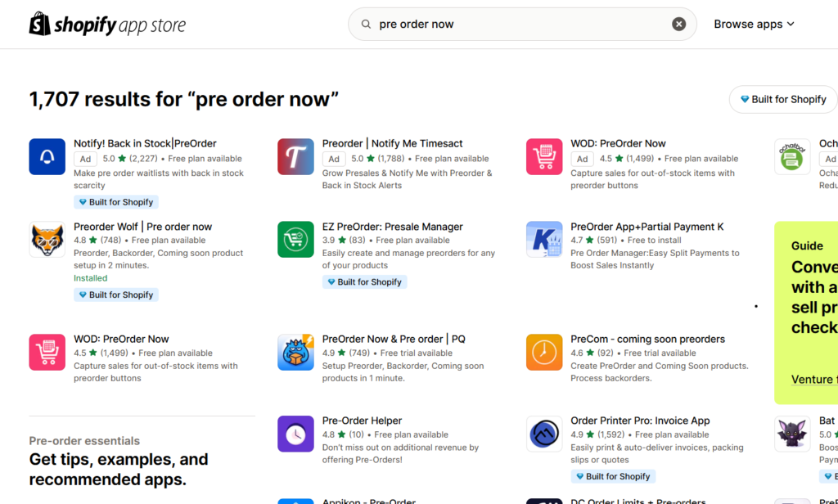Open the PreOrder Now & Pre order PQ monster icon
838x504 pixels.
point(295,352)
